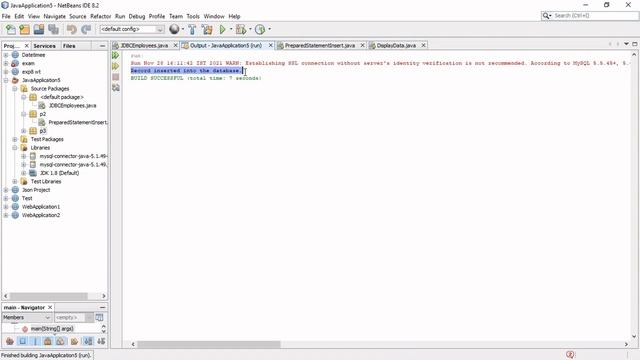Click the JDBCEmployees.java file icon in tree
This screenshot has height=360, width=640.
[x=42, y=105]
